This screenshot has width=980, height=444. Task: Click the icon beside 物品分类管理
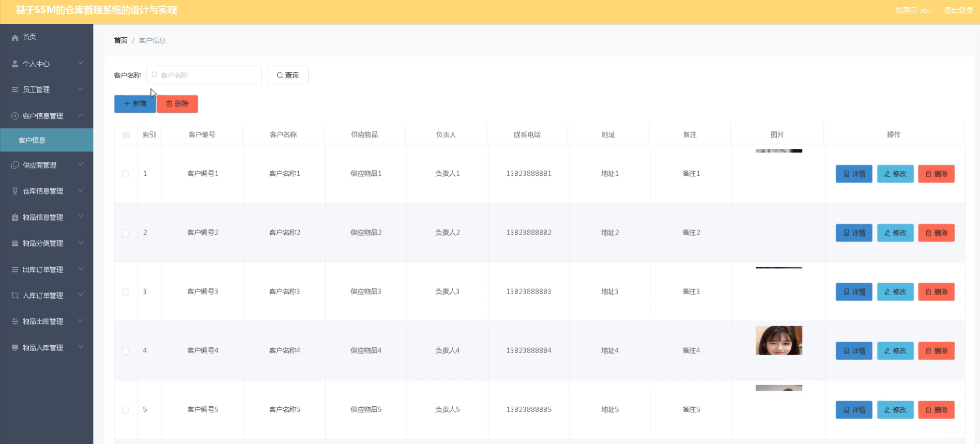15,243
